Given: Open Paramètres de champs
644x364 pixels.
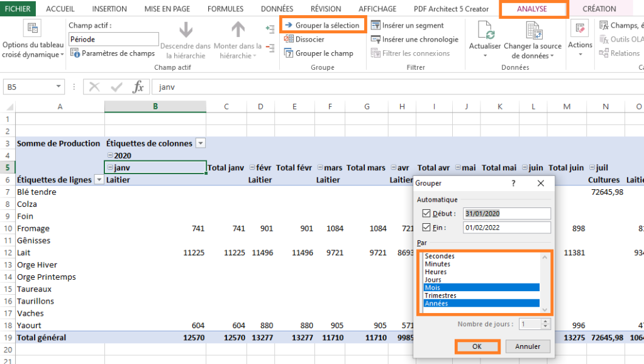Looking at the screenshot, I should (113, 53).
